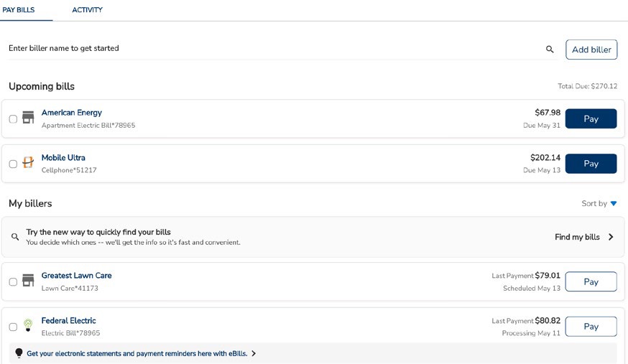The width and height of the screenshot is (628, 364).
Task: Expand the eBills reminder chevron
Action: pos(254,353)
